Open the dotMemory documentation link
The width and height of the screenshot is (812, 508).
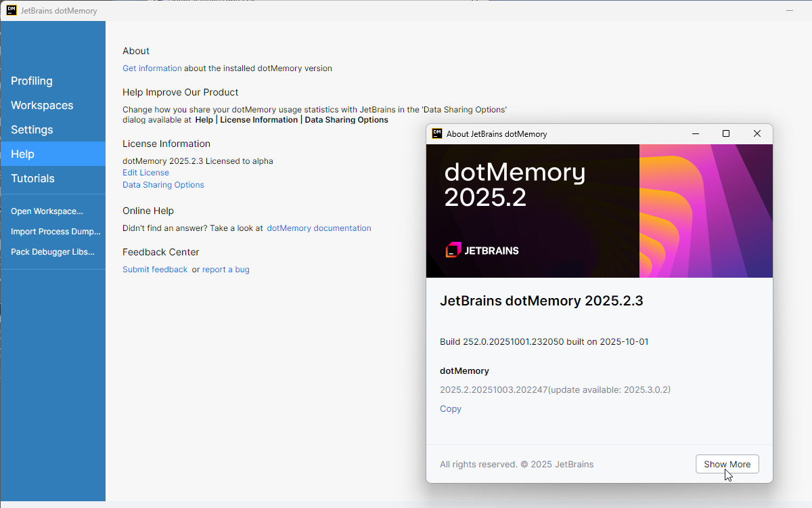319,228
